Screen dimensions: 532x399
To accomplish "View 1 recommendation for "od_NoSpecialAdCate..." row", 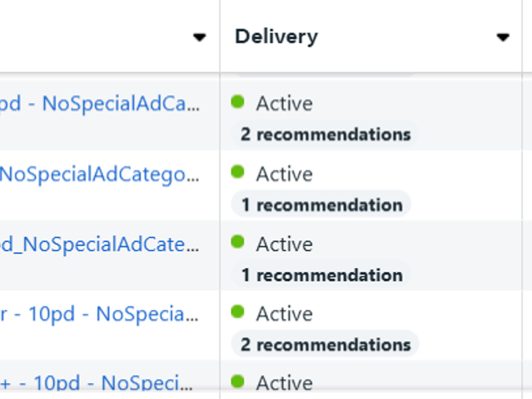I will (x=321, y=275).
